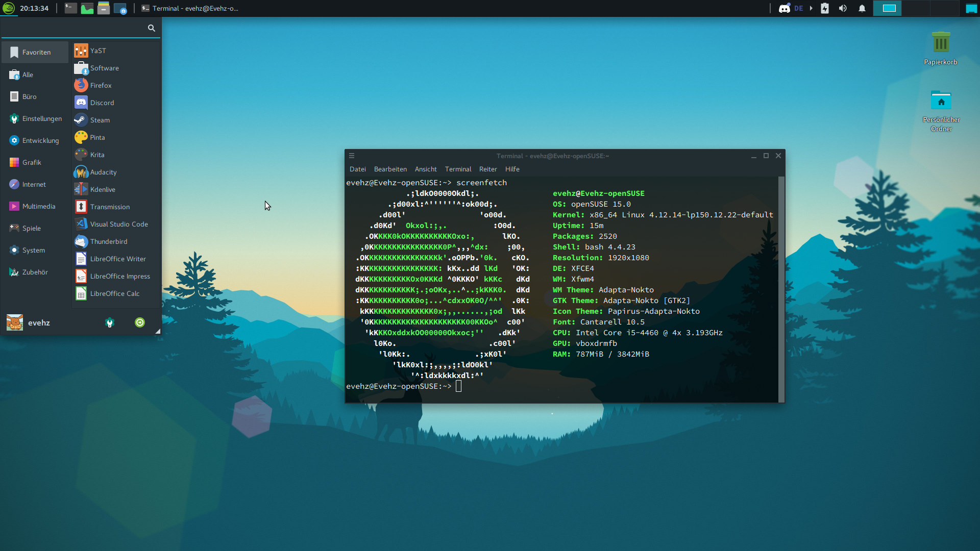Viewport: 980px width, 551px height.
Task: Click the openSUSE menu button
Action: click(8, 8)
